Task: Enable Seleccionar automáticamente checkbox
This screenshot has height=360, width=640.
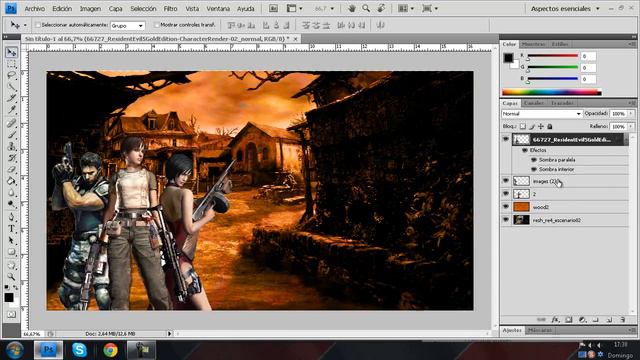Action: 38,25
